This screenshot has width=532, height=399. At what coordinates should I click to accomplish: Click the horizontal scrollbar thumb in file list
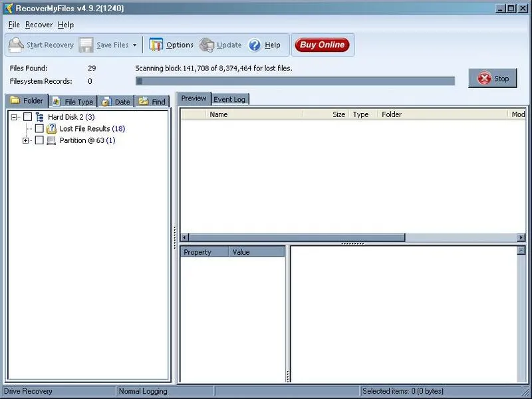click(x=297, y=237)
